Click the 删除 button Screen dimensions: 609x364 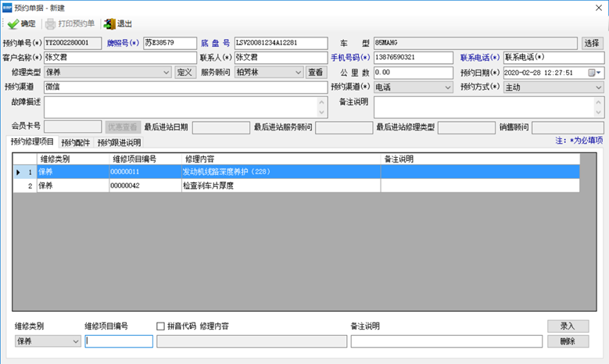click(567, 341)
